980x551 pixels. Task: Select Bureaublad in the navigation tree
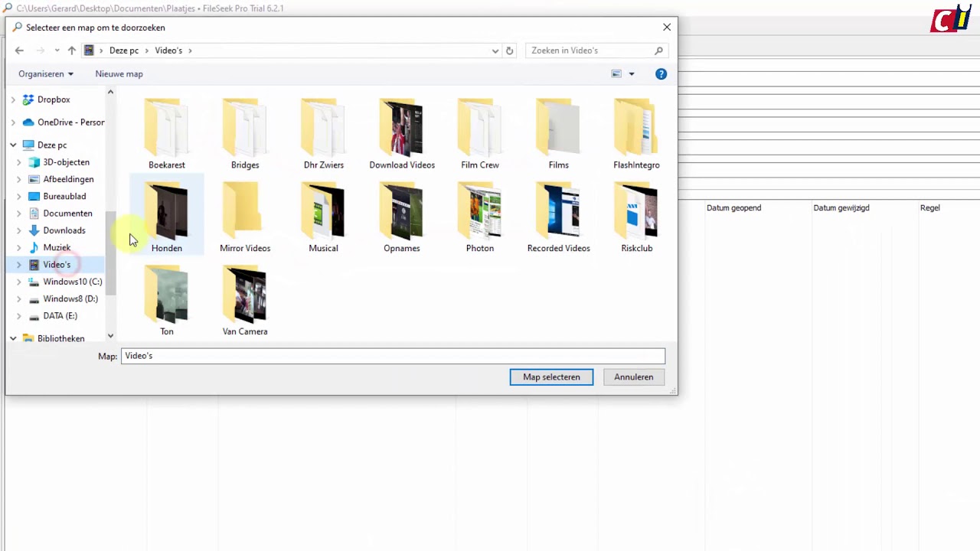(x=64, y=197)
